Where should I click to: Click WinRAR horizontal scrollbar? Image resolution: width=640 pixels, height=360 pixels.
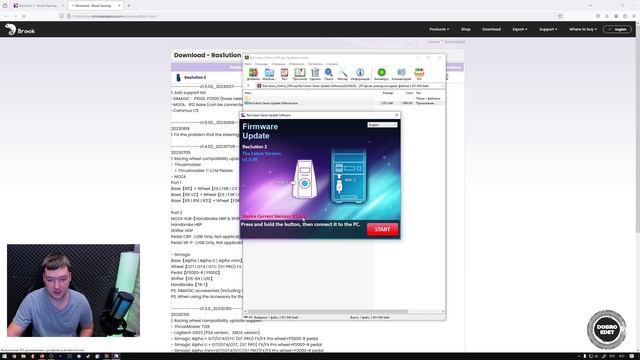[x=328, y=311]
